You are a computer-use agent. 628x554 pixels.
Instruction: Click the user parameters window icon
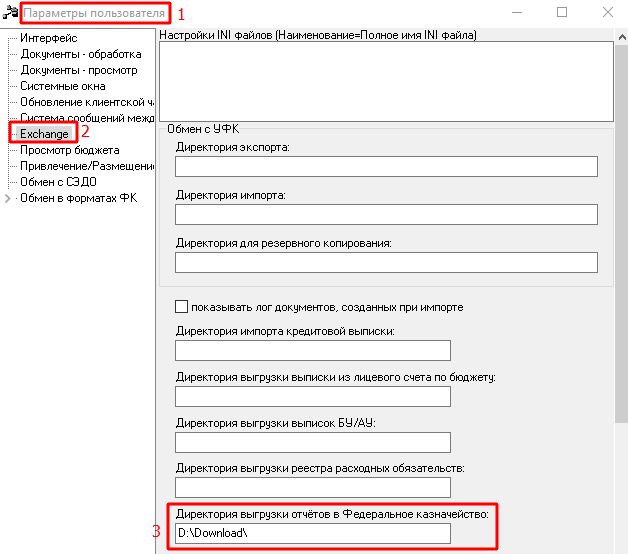[x=10, y=12]
